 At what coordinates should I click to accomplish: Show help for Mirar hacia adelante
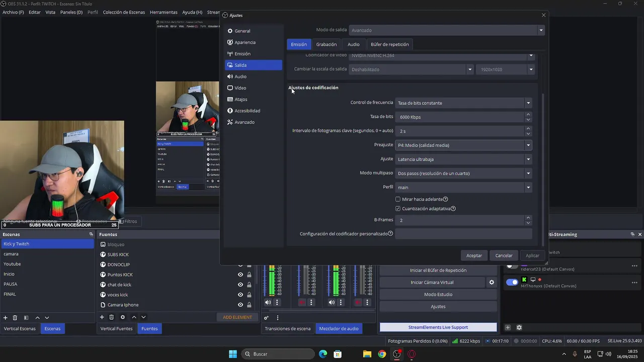(445, 200)
